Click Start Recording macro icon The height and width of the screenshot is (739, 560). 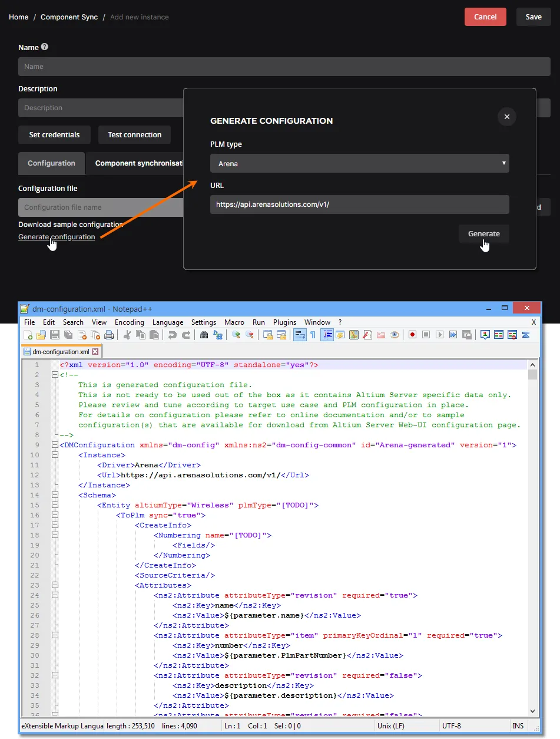pyautogui.click(x=412, y=335)
